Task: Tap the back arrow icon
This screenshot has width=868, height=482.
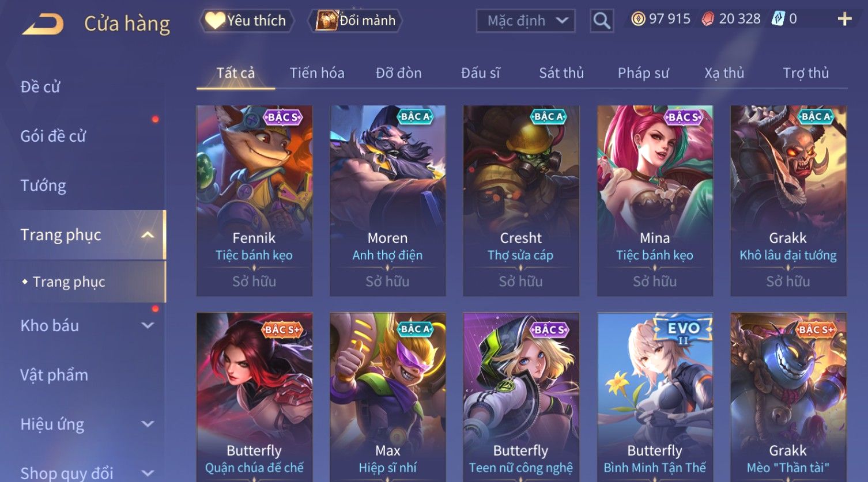Action: [x=43, y=24]
